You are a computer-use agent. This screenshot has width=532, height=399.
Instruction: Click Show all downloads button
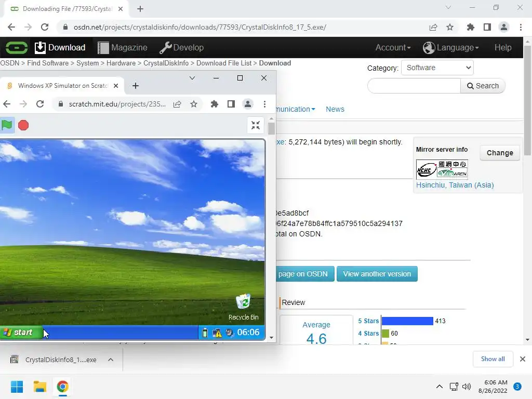493,359
